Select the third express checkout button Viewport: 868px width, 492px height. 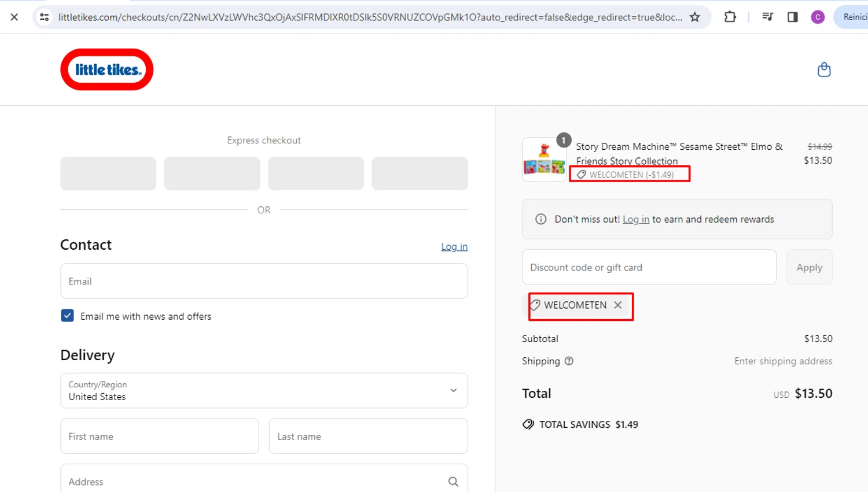point(316,173)
